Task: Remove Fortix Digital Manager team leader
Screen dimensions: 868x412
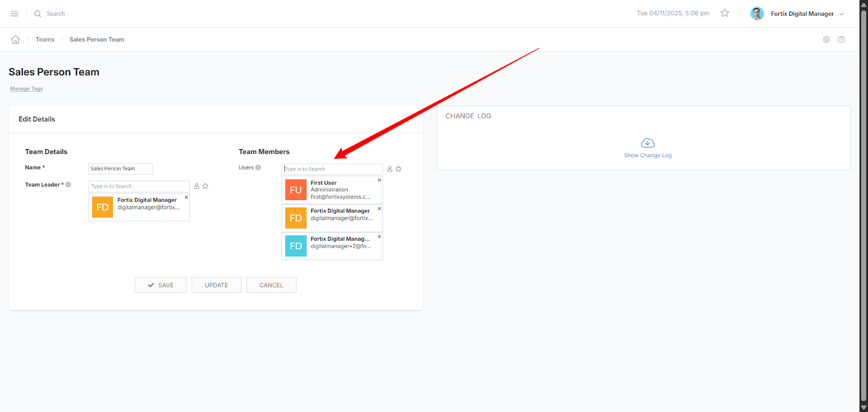Action: (186, 197)
